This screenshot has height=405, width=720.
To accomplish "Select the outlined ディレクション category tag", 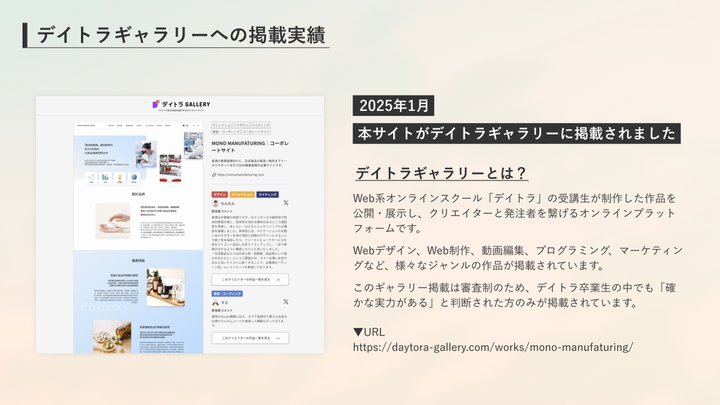I will (x=223, y=125).
